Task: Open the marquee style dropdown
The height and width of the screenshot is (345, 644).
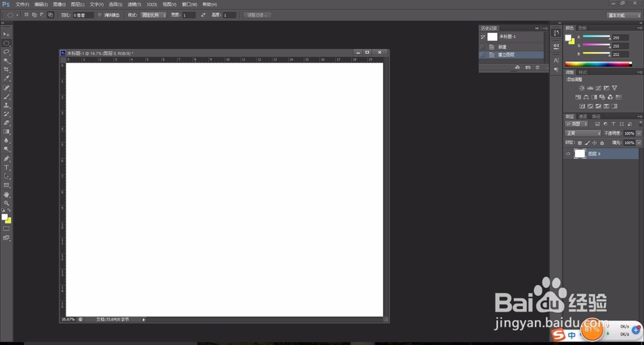Action: tap(154, 15)
